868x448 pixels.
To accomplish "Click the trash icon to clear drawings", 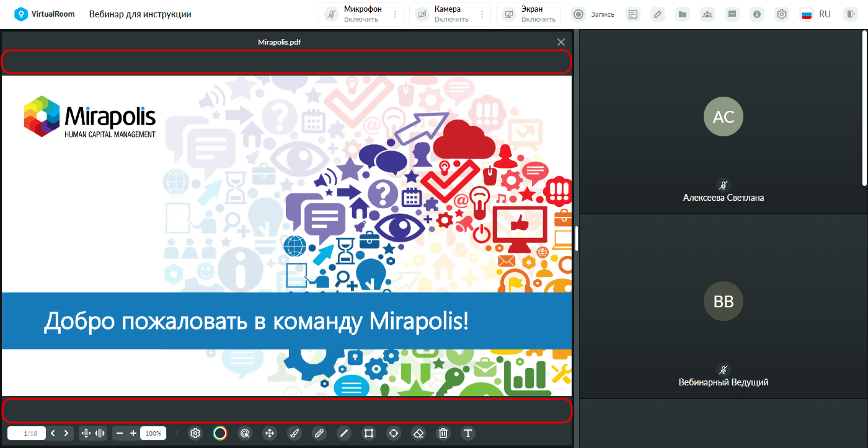I will [x=443, y=433].
